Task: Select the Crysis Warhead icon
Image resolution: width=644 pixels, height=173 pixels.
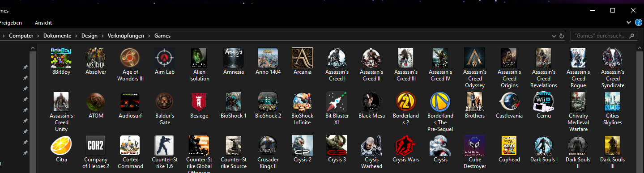Action: click(x=371, y=146)
